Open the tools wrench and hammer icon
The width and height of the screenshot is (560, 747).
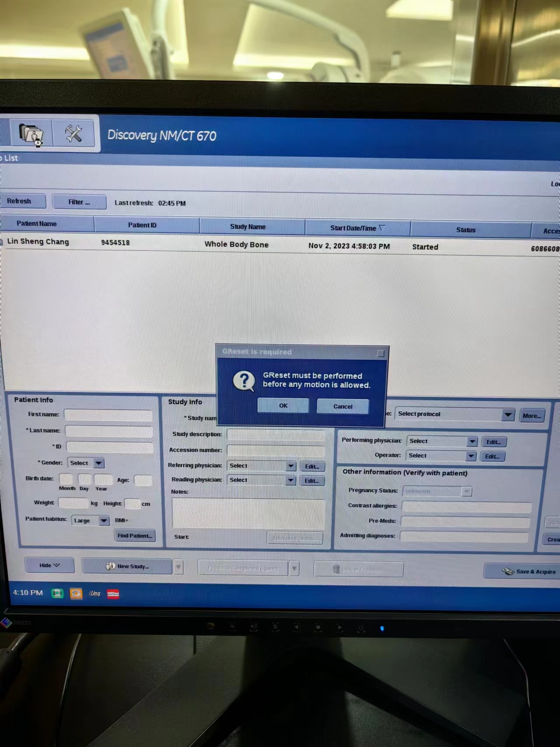(73, 134)
